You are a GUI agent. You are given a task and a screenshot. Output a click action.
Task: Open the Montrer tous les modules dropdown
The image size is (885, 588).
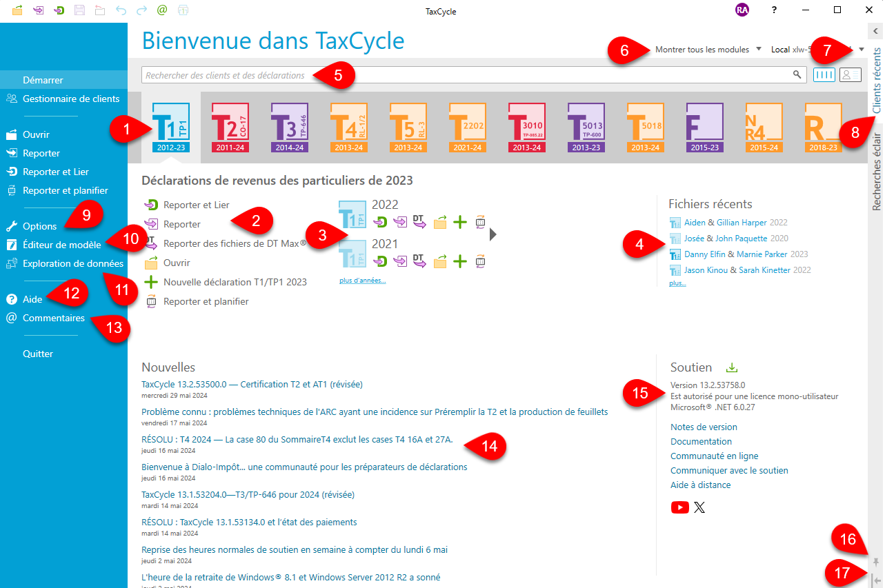[708, 50]
